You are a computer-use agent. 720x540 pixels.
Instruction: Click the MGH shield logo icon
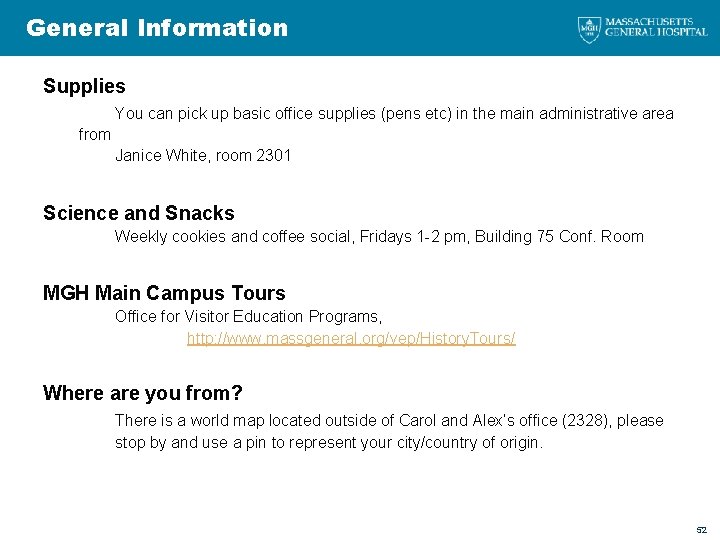click(x=589, y=29)
